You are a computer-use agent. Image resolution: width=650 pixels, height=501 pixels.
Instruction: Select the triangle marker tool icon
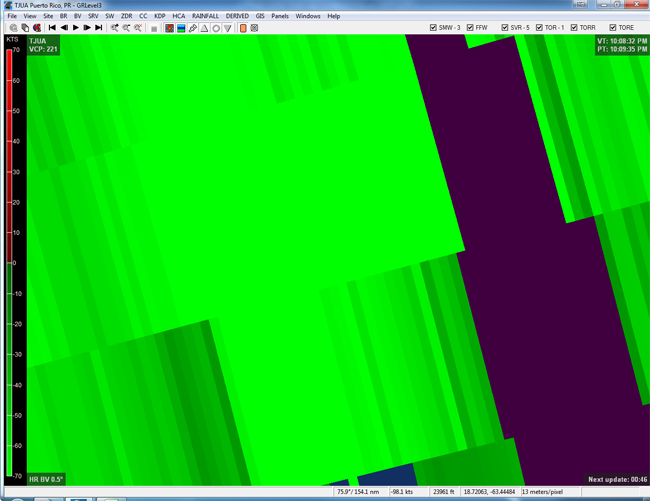(204, 28)
